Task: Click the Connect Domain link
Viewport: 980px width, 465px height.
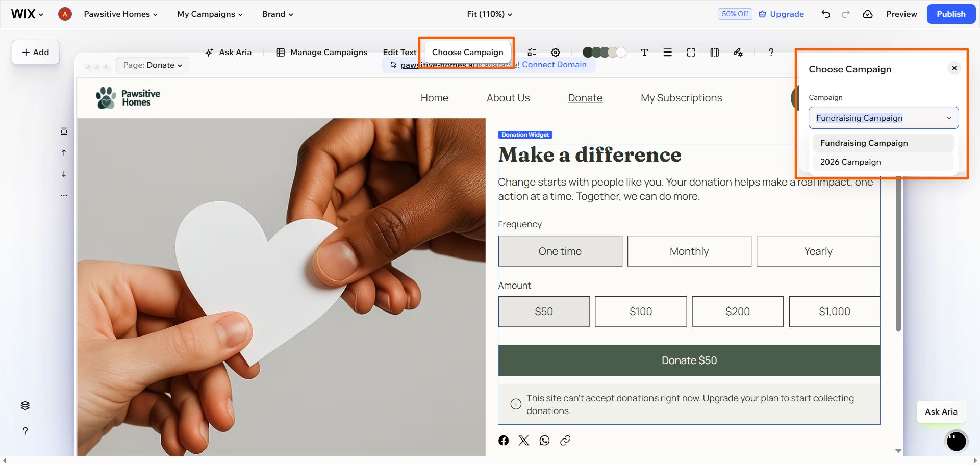Action: point(554,64)
